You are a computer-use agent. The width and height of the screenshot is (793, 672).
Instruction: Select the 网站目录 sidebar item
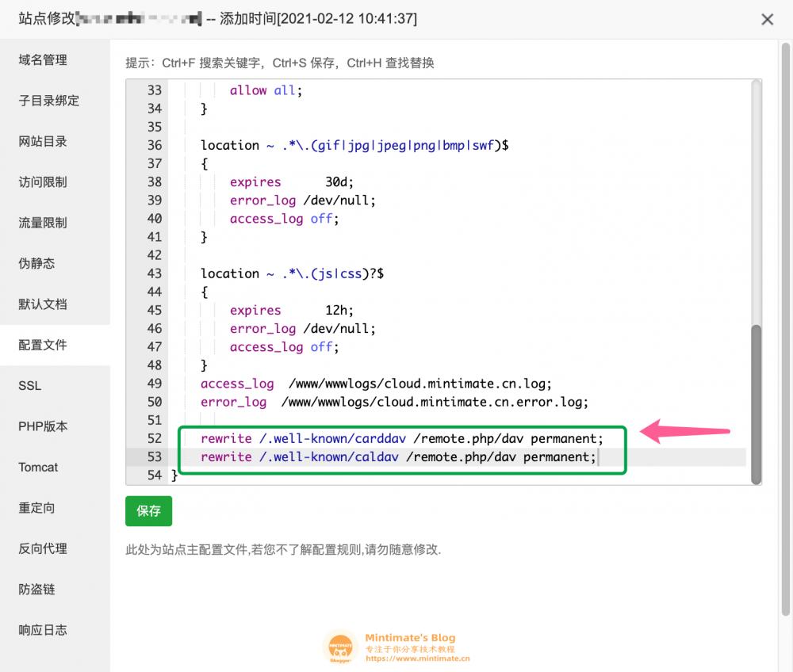pyautogui.click(x=43, y=142)
